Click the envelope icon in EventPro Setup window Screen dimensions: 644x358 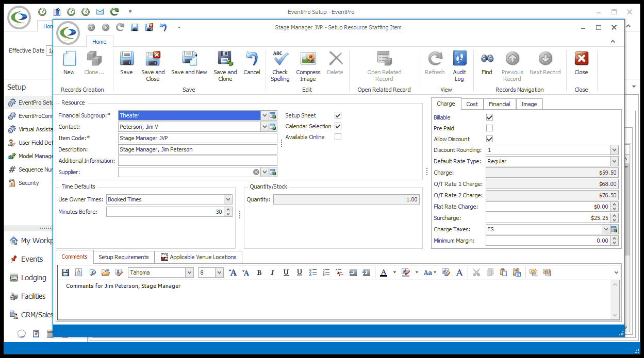click(x=100, y=11)
